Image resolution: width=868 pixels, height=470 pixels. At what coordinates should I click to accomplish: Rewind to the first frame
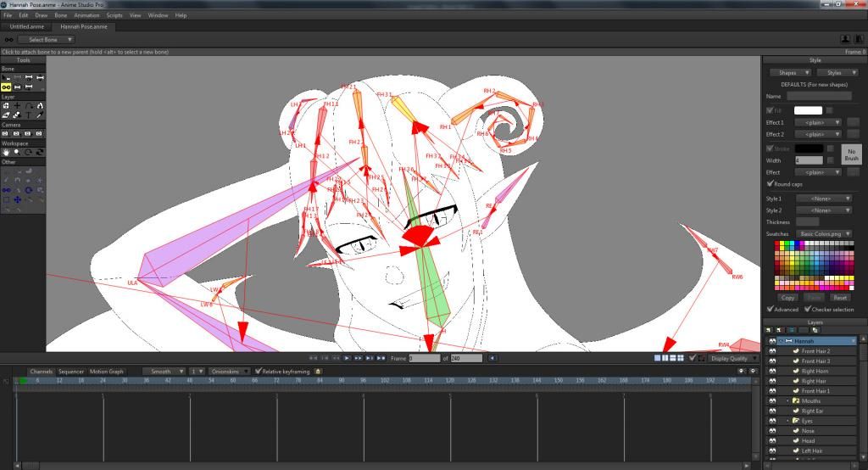click(x=313, y=358)
